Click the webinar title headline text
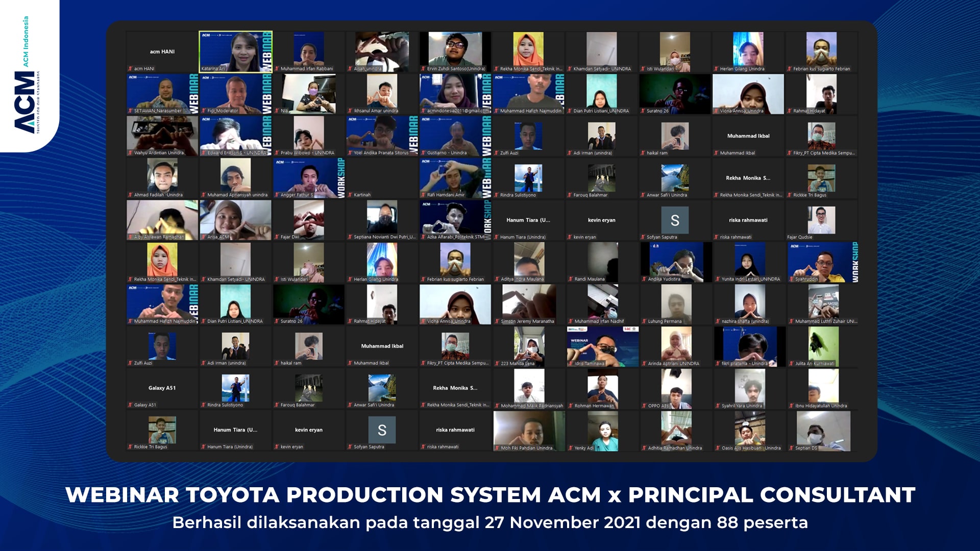The height and width of the screenshot is (551, 980). [x=490, y=495]
